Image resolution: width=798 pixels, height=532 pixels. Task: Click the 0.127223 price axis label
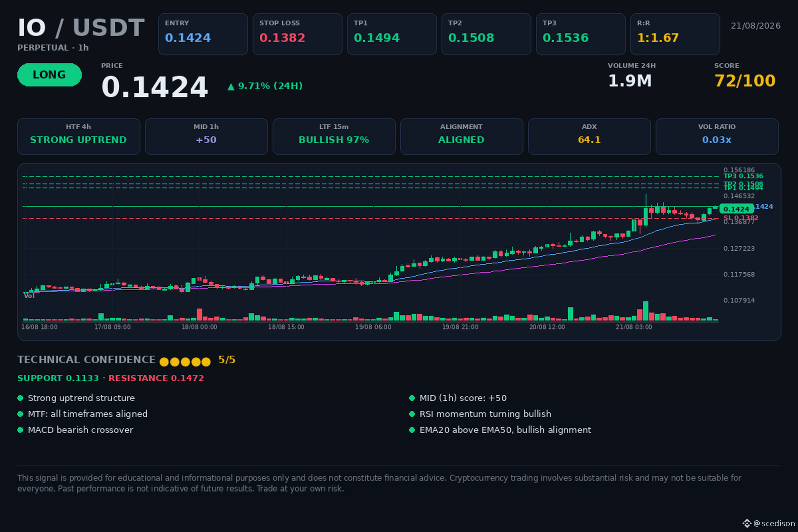click(x=739, y=249)
